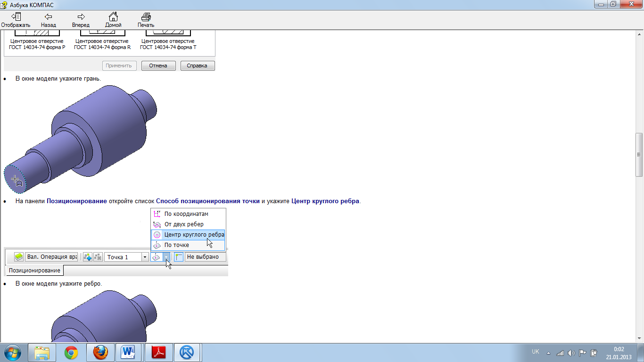Select the По точке list icon
This screenshot has width=644, height=362.
coord(157,245)
